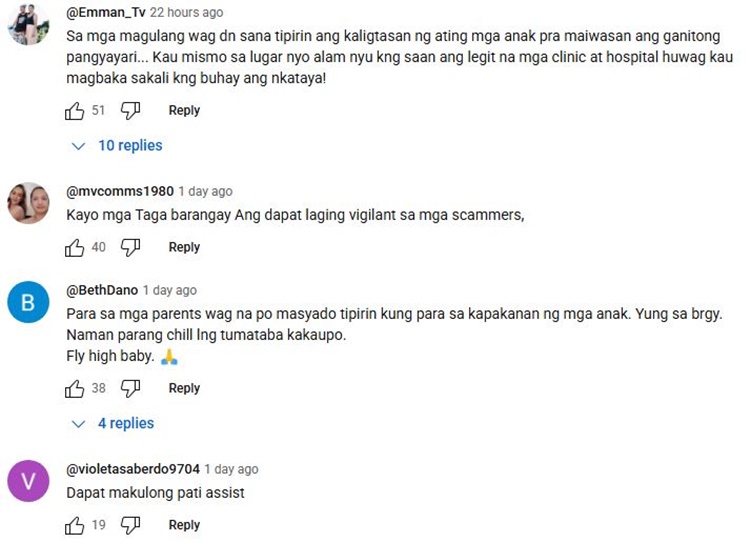The height and width of the screenshot is (542, 750).
Task: Click the purple V avatar
Action: [28, 481]
